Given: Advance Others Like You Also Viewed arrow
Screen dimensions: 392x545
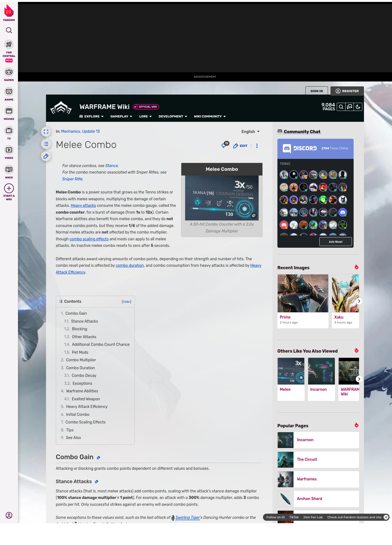Looking at the screenshot, I should (359, 379).
